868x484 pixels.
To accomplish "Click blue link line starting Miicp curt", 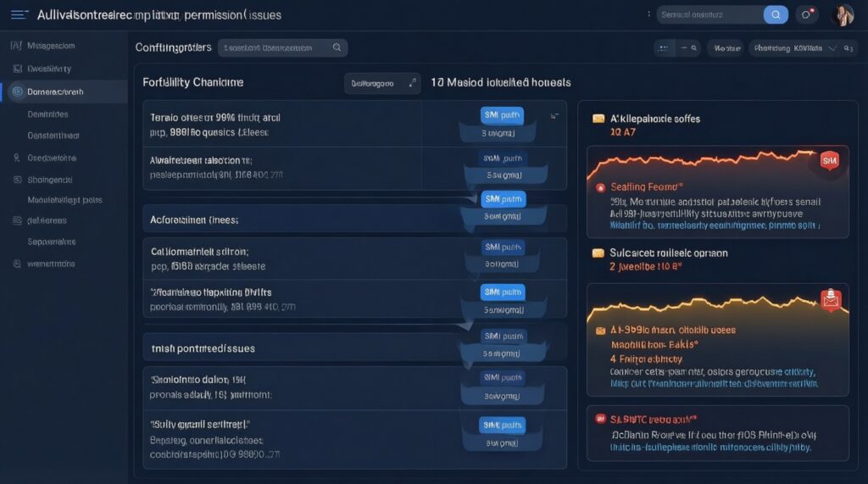I will point(714,383).
